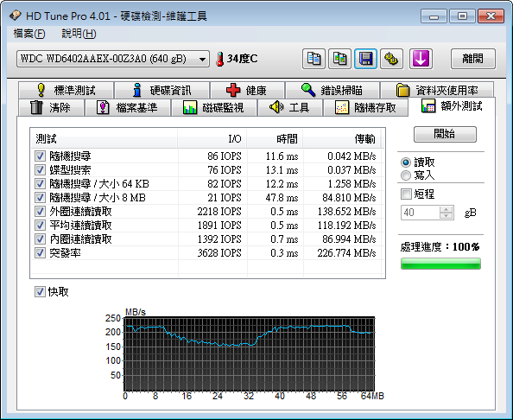Click the 2218 IOPS outer read value
The height and width of the screenshot is (420, 513).
click(219, 212)
